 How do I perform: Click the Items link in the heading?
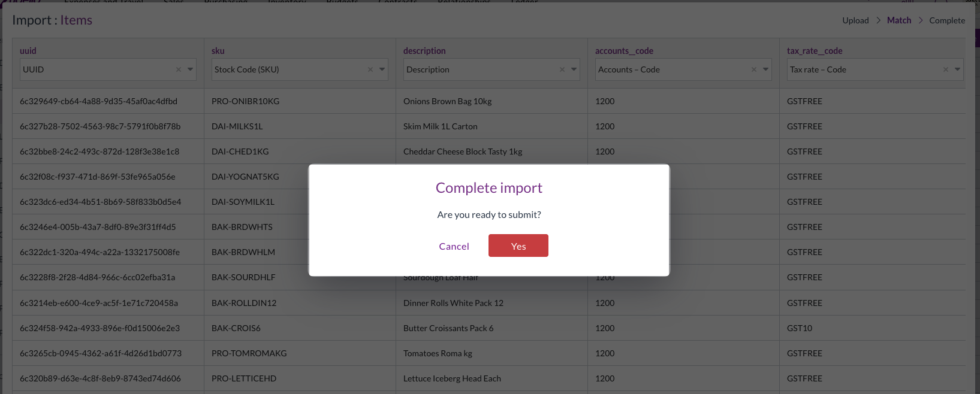click(x=76, y=20)
